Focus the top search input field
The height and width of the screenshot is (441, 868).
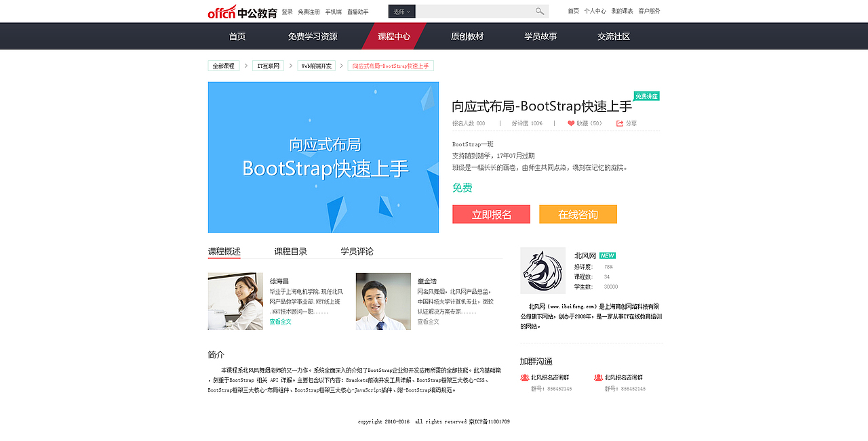coord(474,12)
